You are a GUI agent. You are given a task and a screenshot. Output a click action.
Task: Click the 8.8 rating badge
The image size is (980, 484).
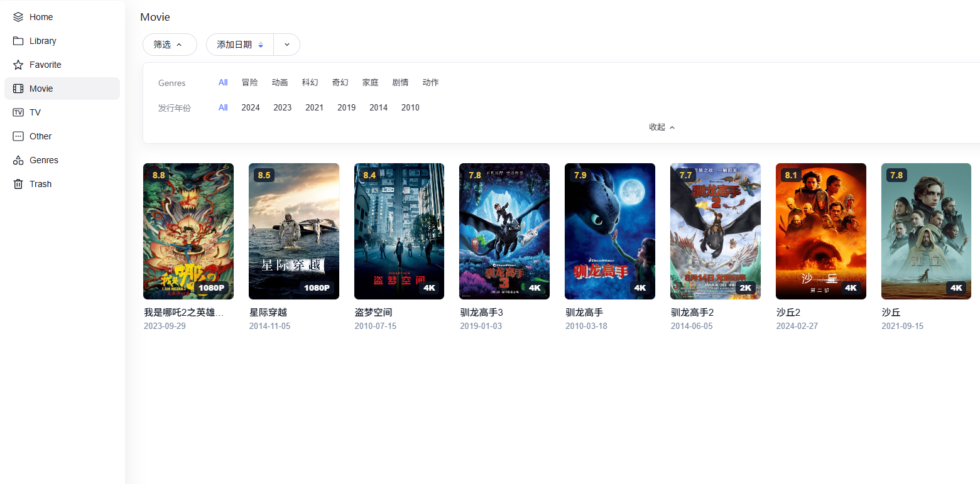point(158,175)
